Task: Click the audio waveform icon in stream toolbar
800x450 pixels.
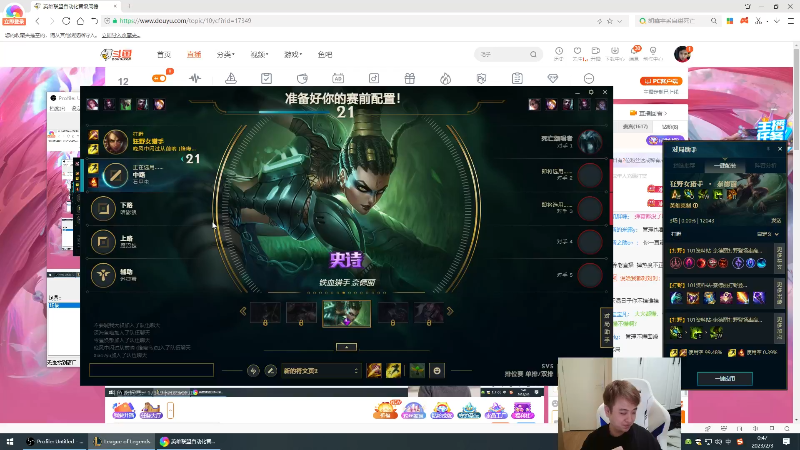Action: [195, 78]
